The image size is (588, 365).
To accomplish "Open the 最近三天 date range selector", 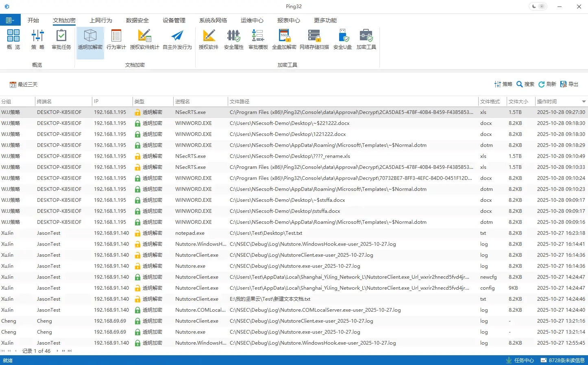I will pos(24,85).
